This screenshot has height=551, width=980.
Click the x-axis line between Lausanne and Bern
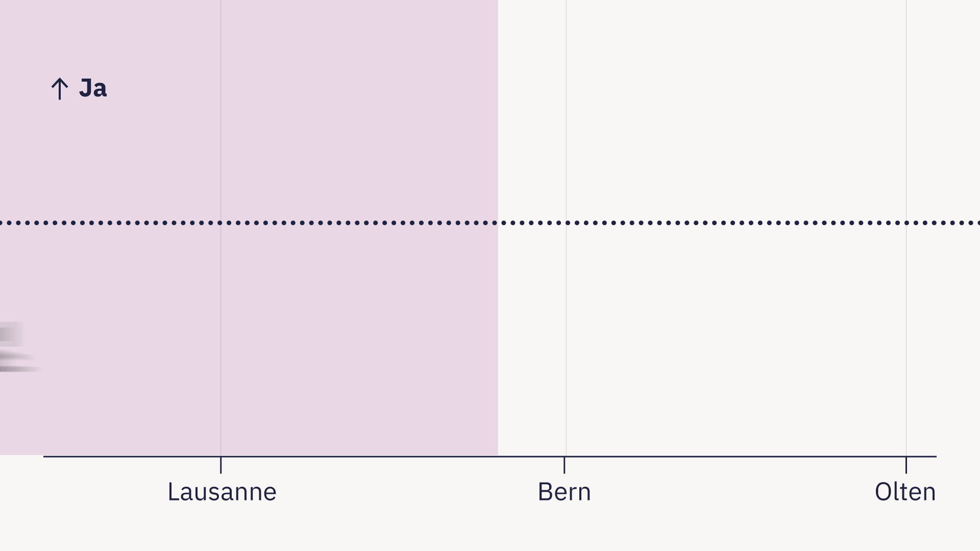tap(393, 457)
